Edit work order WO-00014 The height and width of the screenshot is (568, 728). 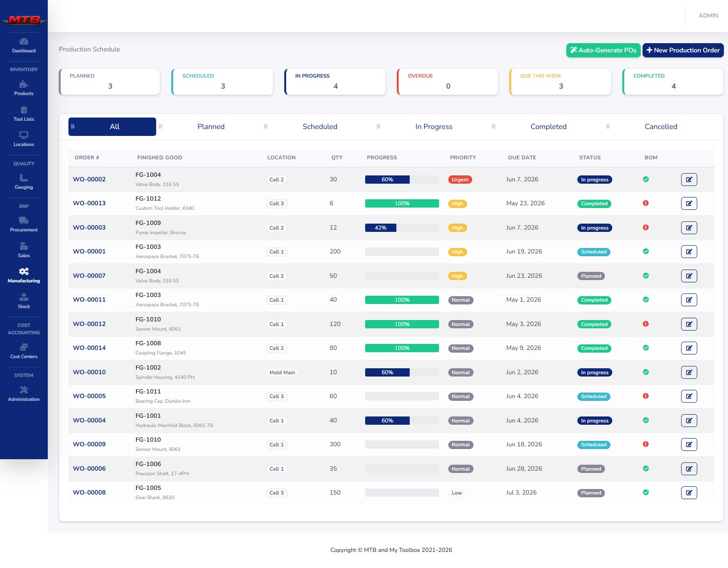point(689,348)
